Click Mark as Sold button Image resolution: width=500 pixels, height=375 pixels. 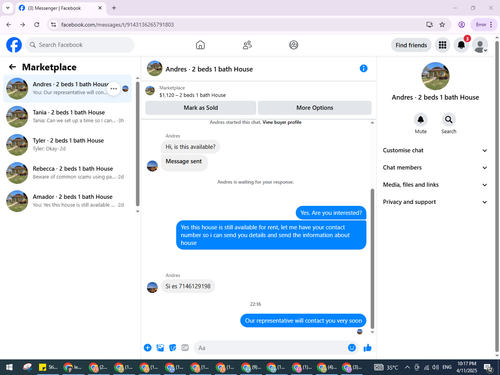201,108
